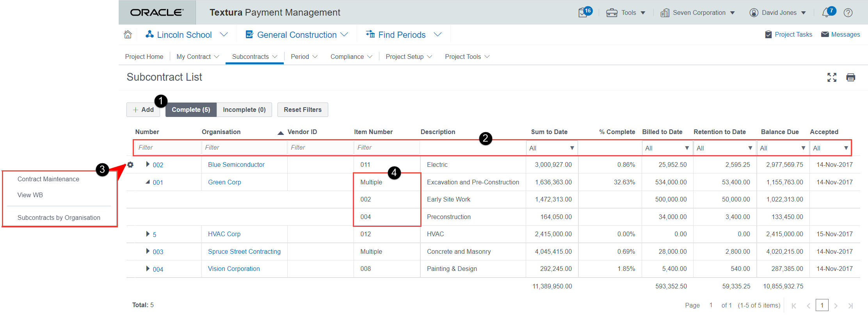Click the Reset Filters button
The height and width of the screenshot is (336, 868).
click(303, 110)
